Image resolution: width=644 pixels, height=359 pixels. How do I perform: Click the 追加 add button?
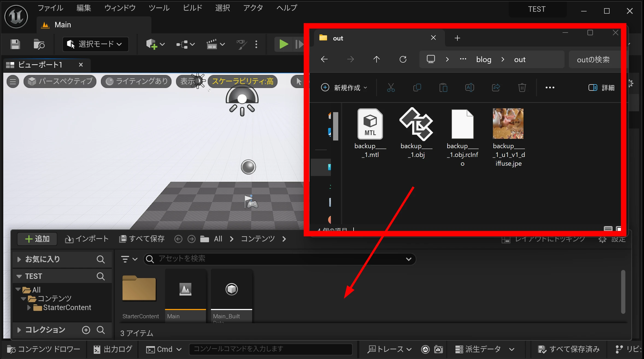pyautogui.click(x=37, y=239)
